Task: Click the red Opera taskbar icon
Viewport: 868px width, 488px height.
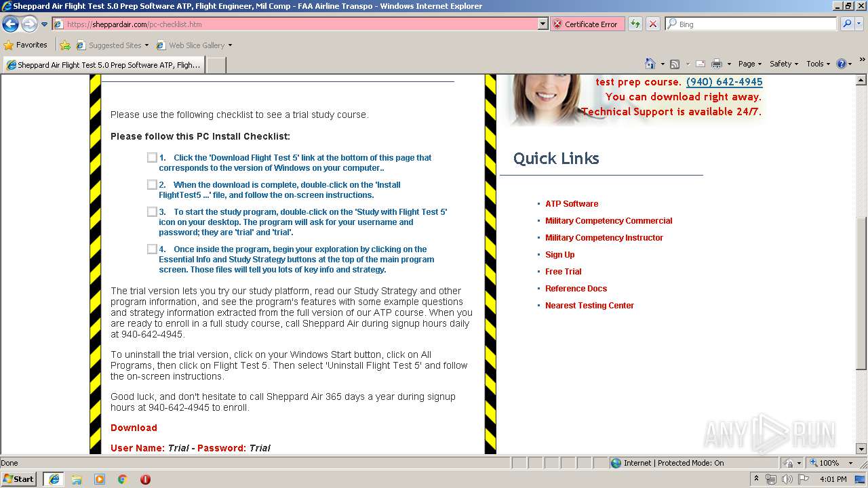Action: (x=145, y=479)
